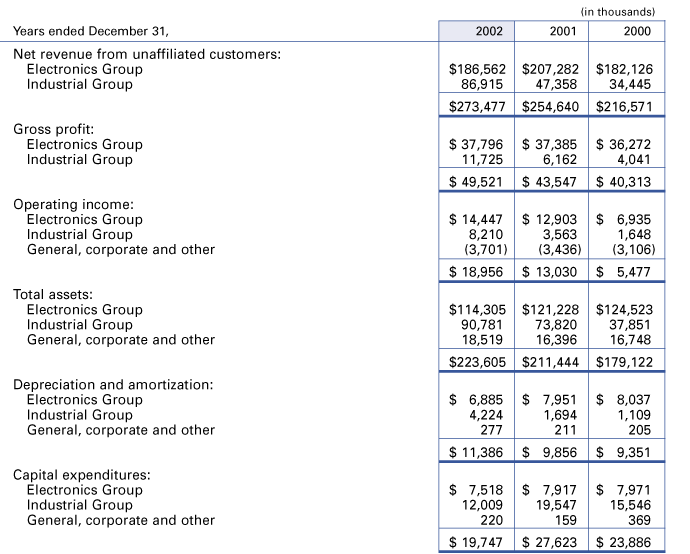Image resolution: width=690 pixels, height=554 pixels.
Task: Click the 'Depreciation and amortization:' heading
Action: tap(114, 384)
